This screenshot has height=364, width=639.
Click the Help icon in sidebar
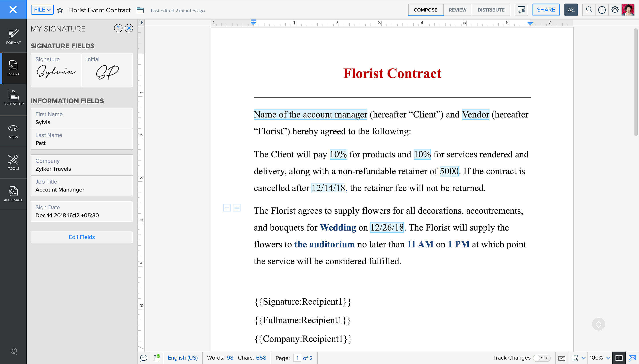point(13,350)
